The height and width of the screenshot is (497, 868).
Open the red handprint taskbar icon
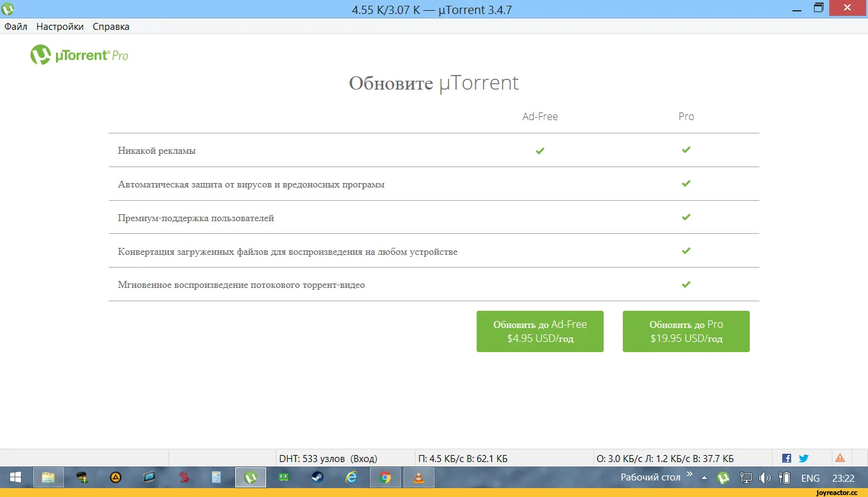[183, 477]
